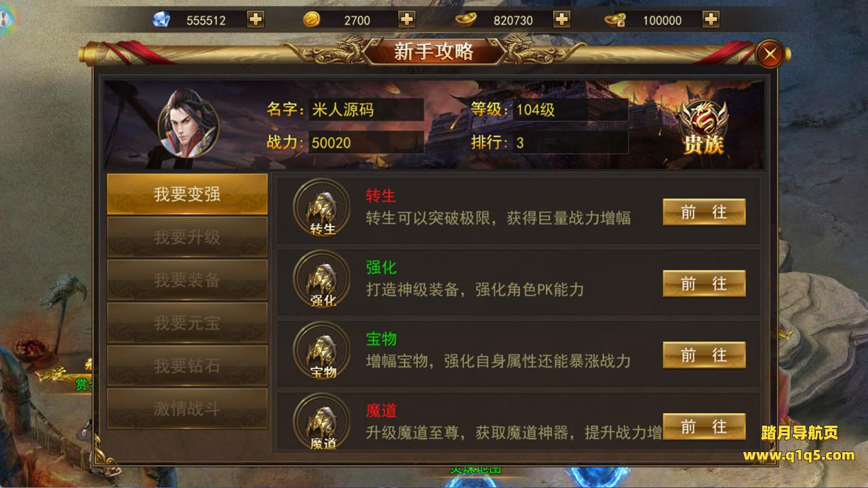The image size is (868, 488).
Task: Add gold coins with plus icon
Action: [406, 20]
